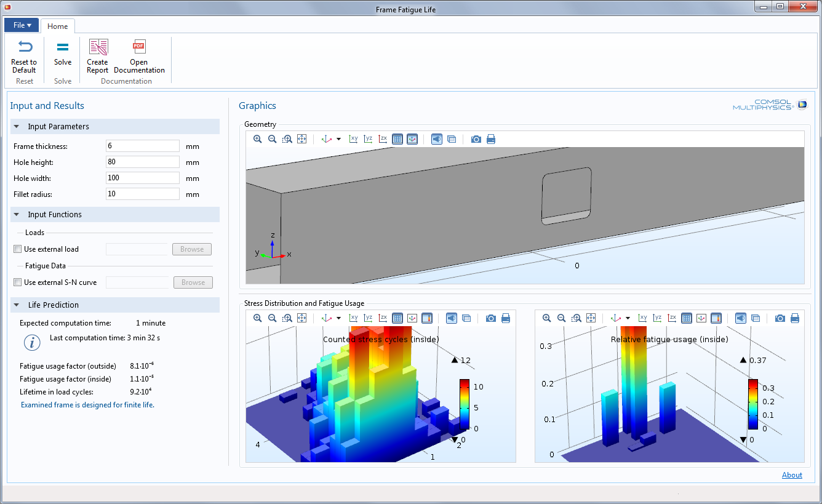Switch to the Home ribbon tab
This screenshot has width=822, height=504.
pos(58,26)
